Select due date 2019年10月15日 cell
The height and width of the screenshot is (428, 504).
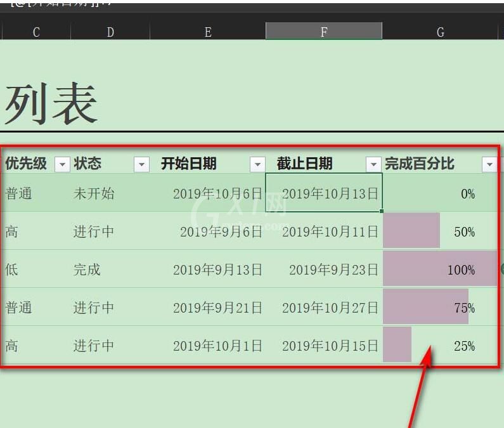(x=324, y=345)
